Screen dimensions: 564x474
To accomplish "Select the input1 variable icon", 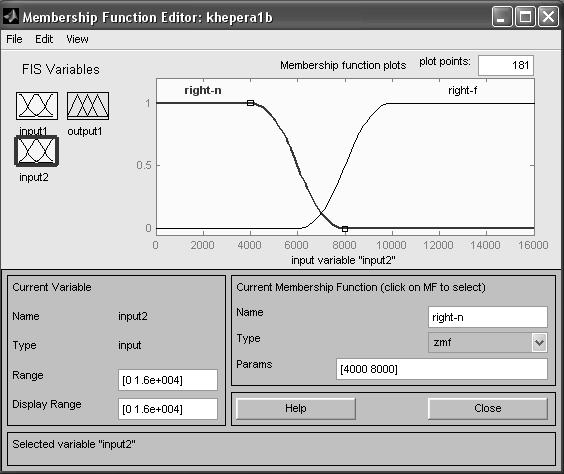I will click(37, 106).
